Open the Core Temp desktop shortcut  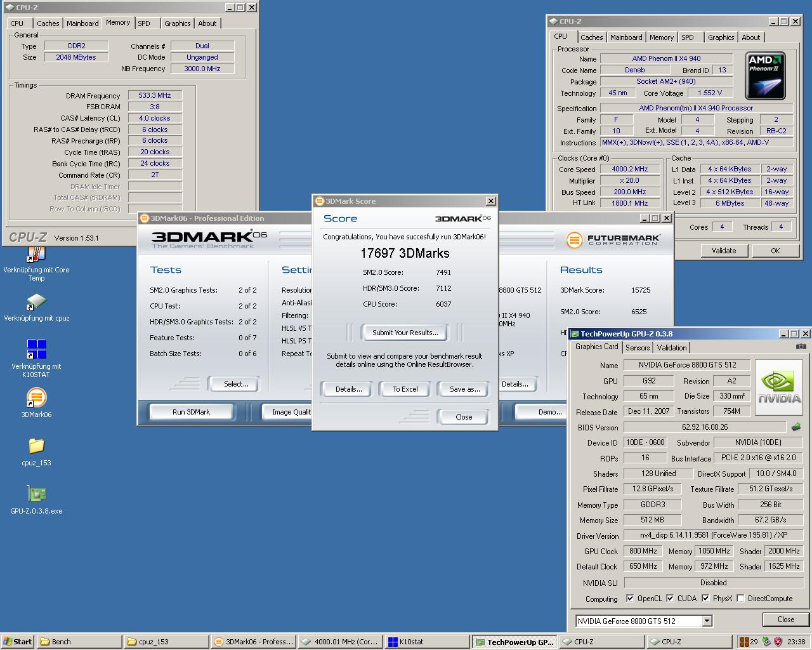point(36,263)
